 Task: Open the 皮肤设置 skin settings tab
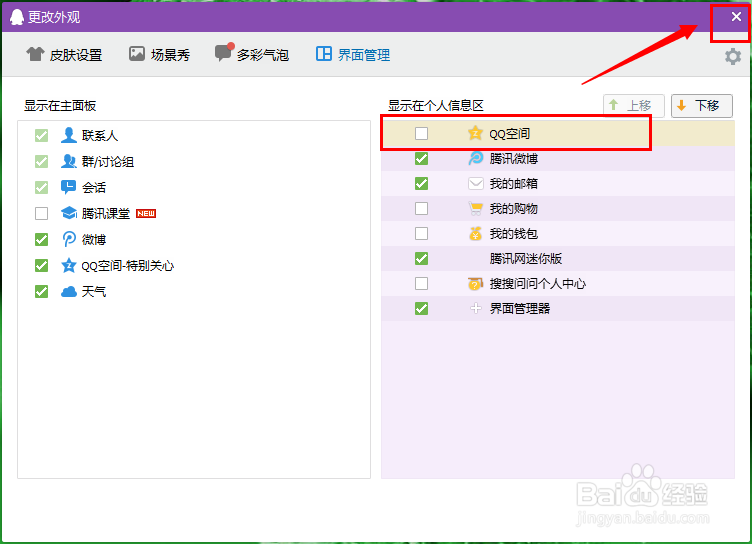[x=64, y=55]
